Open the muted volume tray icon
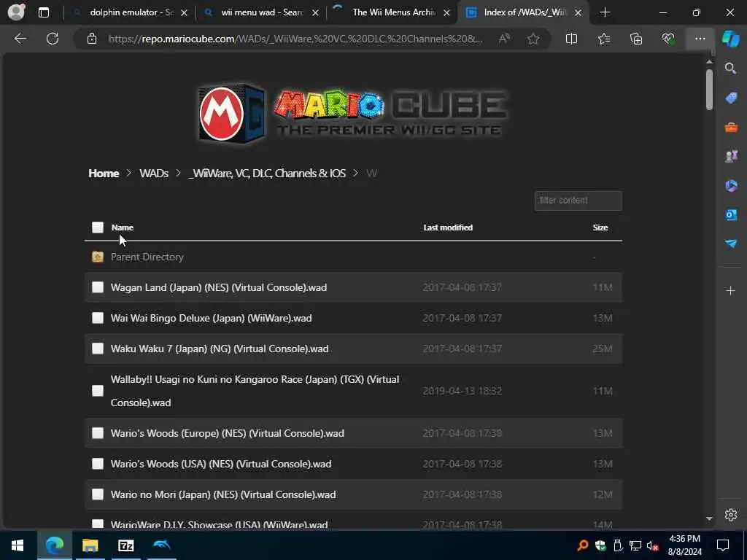This screenshot has height=560, width=747. pos(652,545)
